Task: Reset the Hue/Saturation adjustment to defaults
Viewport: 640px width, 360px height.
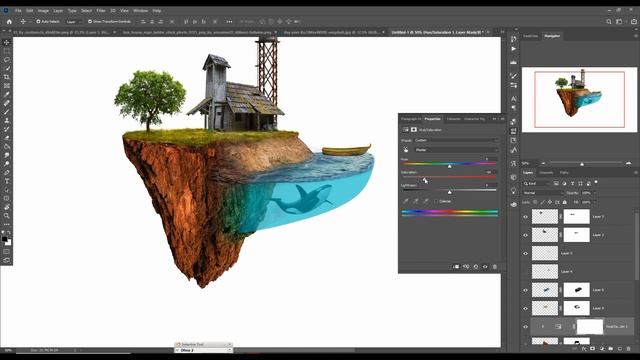Action: coord(476,267)
